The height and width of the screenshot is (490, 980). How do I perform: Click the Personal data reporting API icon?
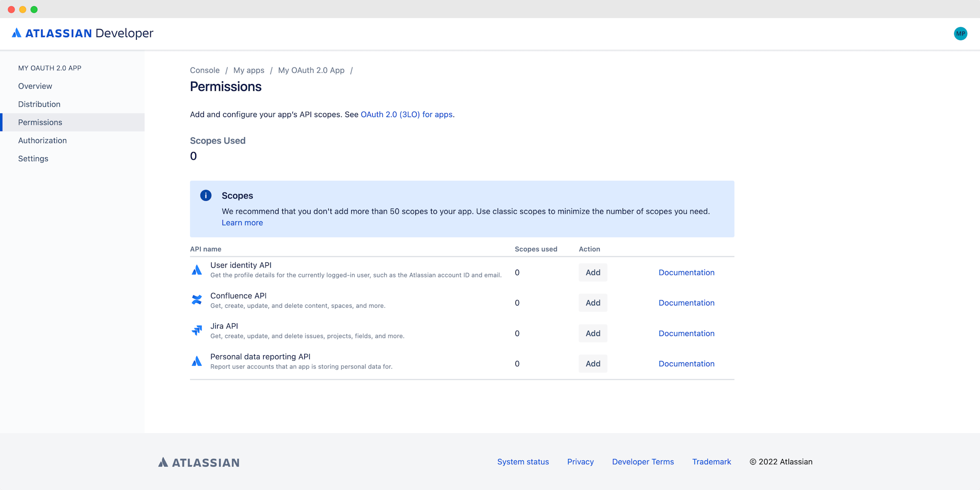[197, 361]
